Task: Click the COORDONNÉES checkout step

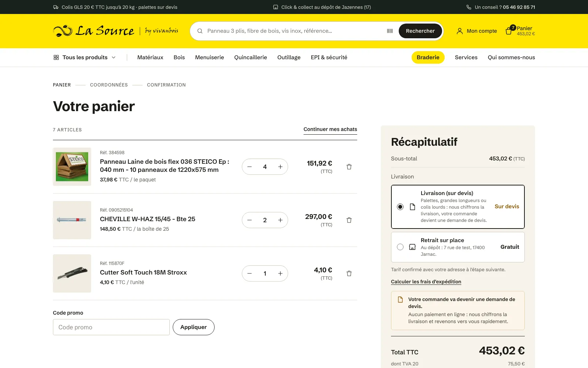Action: pyautogui.click(x=109, y=85)
